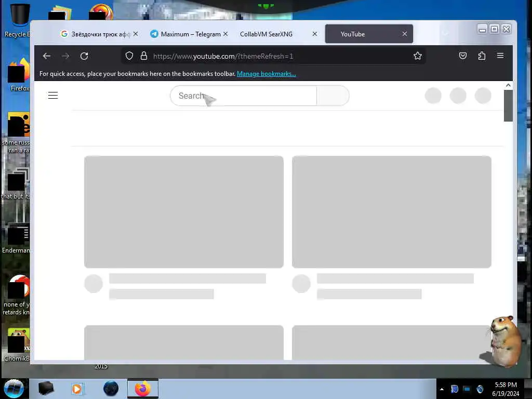Image resolution: width=532 pixels, height=399 pixels.
Task: Open the second loading video thumbnail in top row
Action: point(392,212)
